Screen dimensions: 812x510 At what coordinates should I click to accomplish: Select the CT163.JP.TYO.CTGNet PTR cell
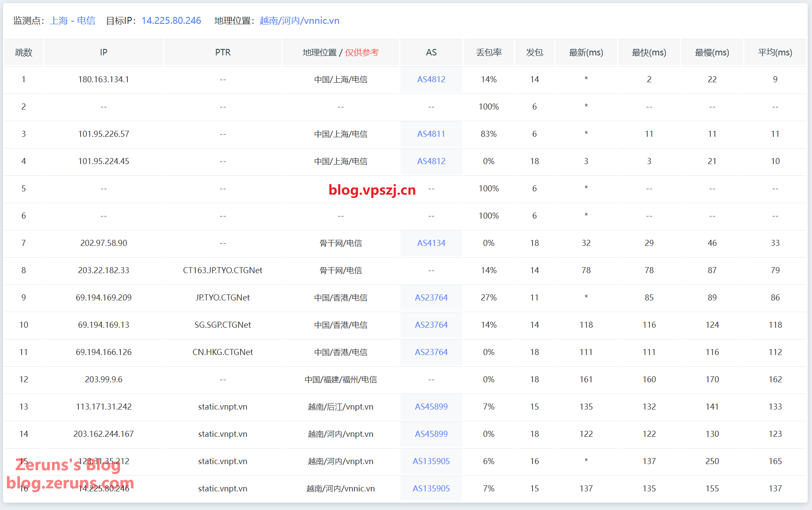pyautogui.click(x=223, y=270)
